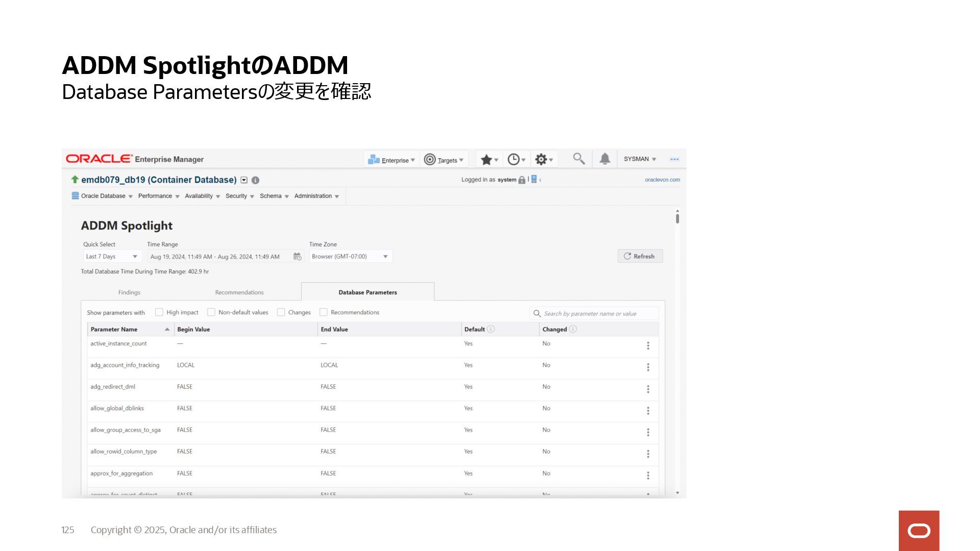The image size is (980, 551).
Task: Open actions menu for adg_account_info_tracking row
Action: [x=648, y=367]
